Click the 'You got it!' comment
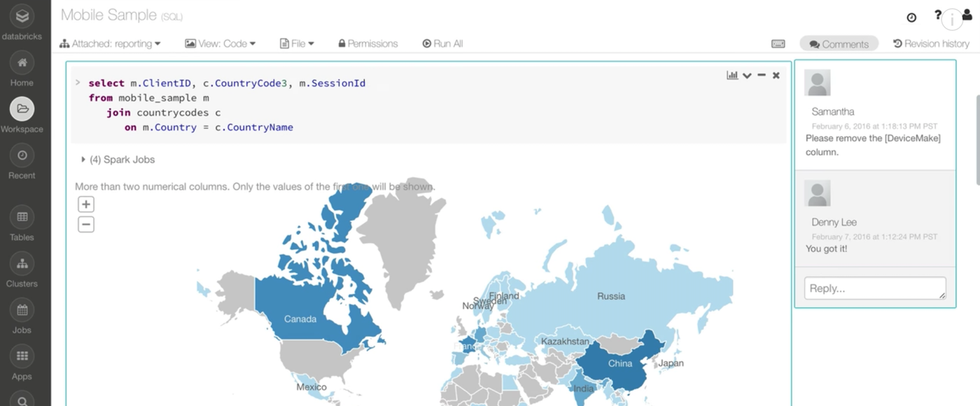The image size is (980, 406). pos(826,248)
